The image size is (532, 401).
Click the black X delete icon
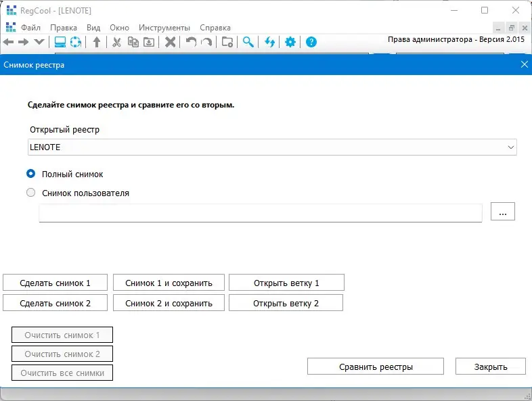[171, 42]
